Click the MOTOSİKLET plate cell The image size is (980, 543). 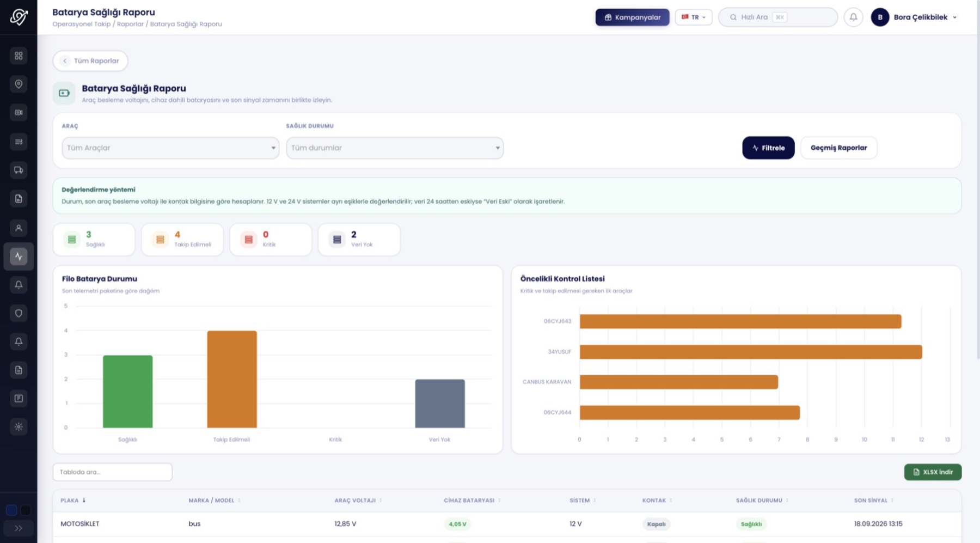coord(80,524)
